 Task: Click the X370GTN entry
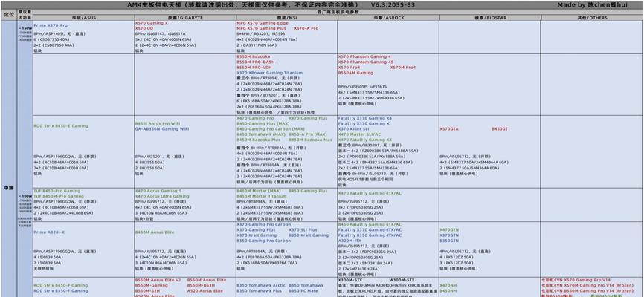click(449, 235)
